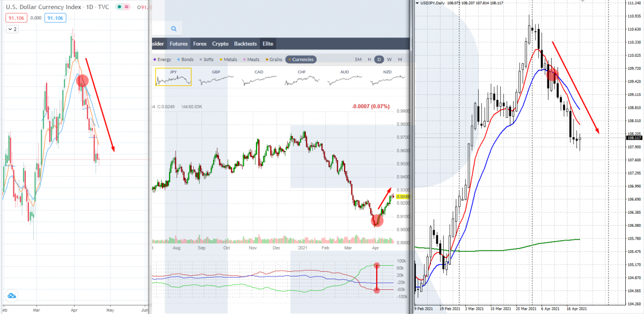Open the Crypto tab
The height and width of the screenshot is (314, 644).
[220, 44]
